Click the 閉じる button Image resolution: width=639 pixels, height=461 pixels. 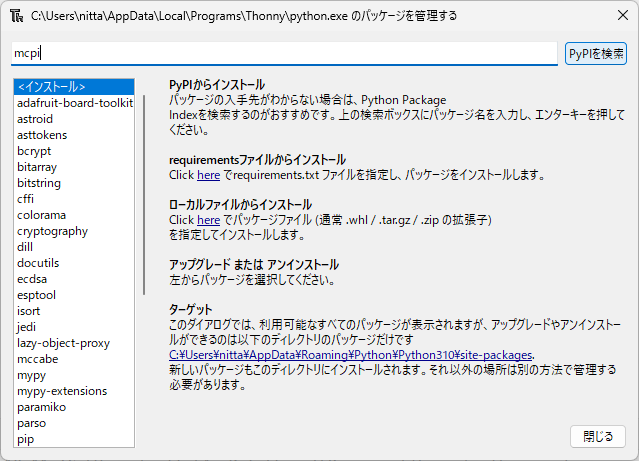click(597, 437)
